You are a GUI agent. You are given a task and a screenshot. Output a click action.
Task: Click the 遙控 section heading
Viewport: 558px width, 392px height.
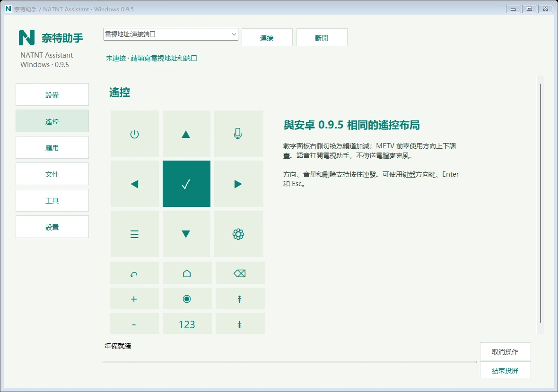coord(120,93)
